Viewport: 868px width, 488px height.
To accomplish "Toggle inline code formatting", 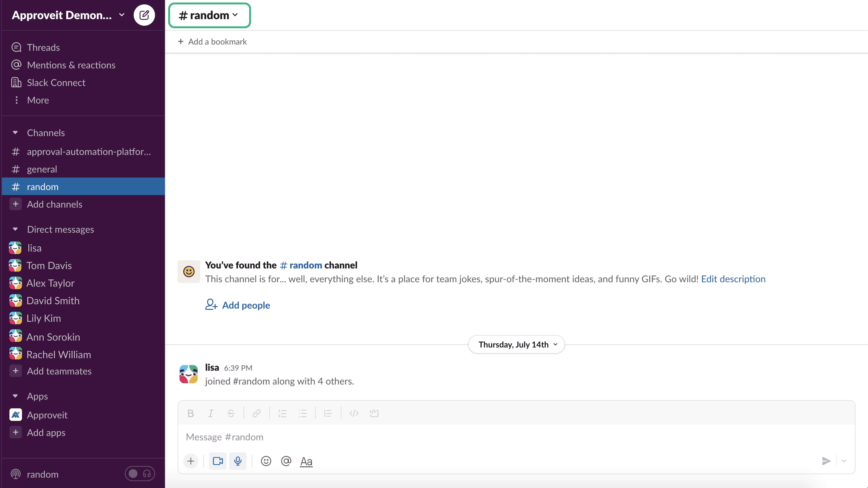I will [354, 413].
